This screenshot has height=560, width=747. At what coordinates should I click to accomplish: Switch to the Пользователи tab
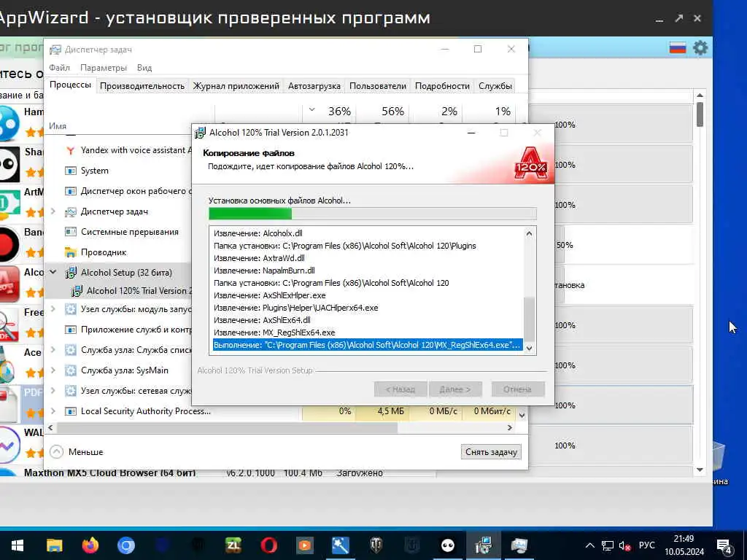point(378,86)
